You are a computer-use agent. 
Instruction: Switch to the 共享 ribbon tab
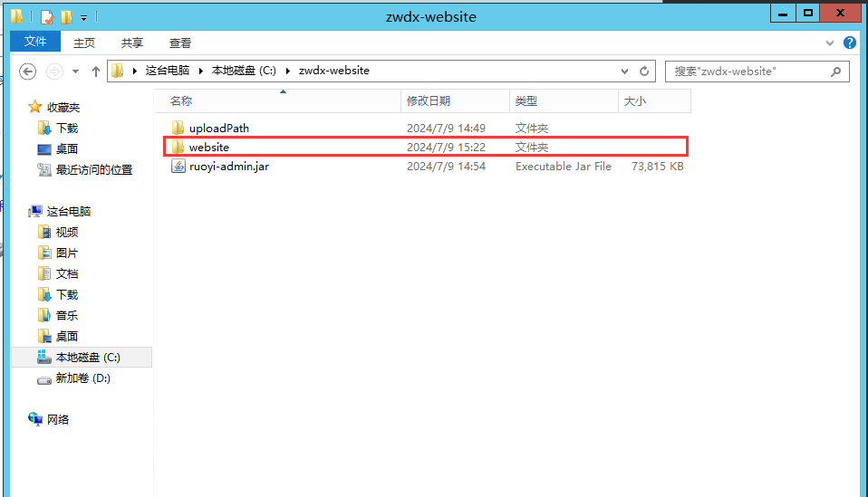pos(132,43)
